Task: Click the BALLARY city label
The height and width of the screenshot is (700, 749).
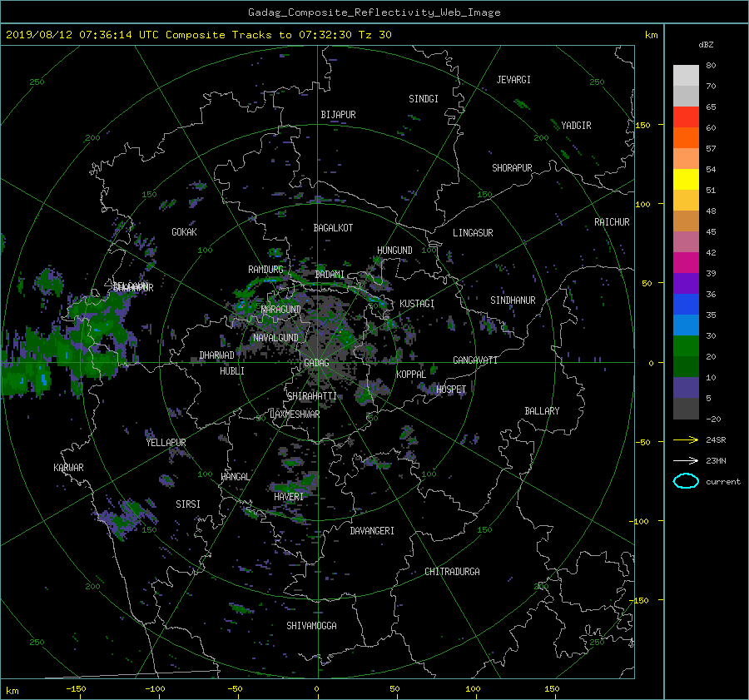Action: (x=542, y=411)
